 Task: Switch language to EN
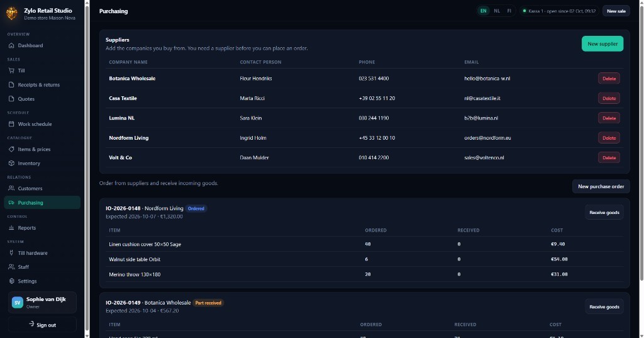pyautogui.click(x=484, y=11)
